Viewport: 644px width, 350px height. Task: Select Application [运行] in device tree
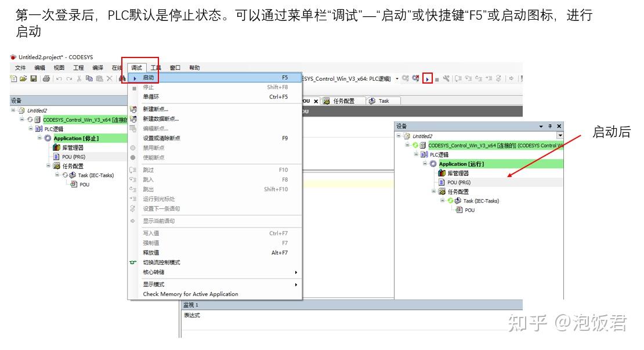pyautogui.click(x=461, y=164)
